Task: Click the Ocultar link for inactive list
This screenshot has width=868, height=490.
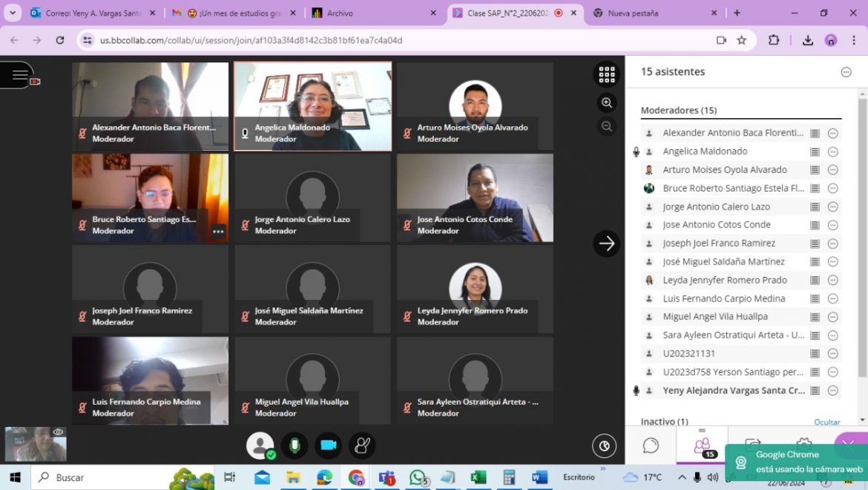Action: coord(826,422)
